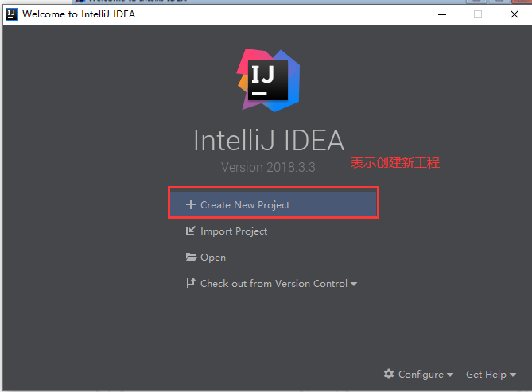Image resolution: width=532 pixels, height=392 pixels.
Task: Click the version control checkout icon
Action: click(x=191, y=283)
